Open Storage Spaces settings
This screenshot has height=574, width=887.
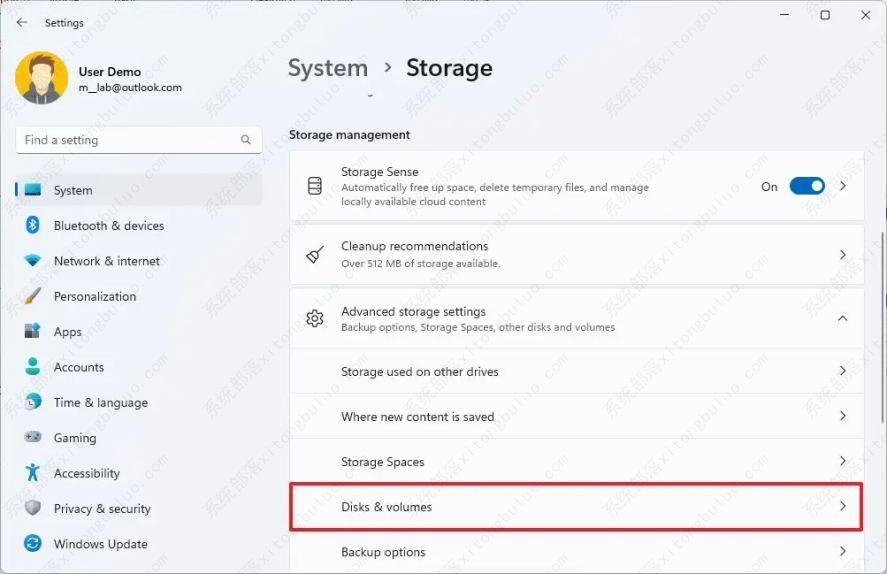tap(576, 462)
